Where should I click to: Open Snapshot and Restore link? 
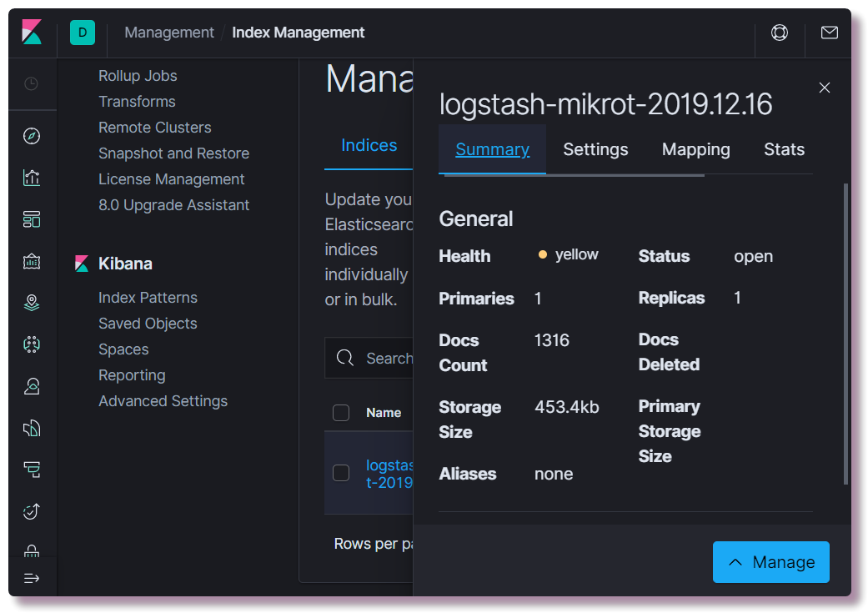pos(173,153)
